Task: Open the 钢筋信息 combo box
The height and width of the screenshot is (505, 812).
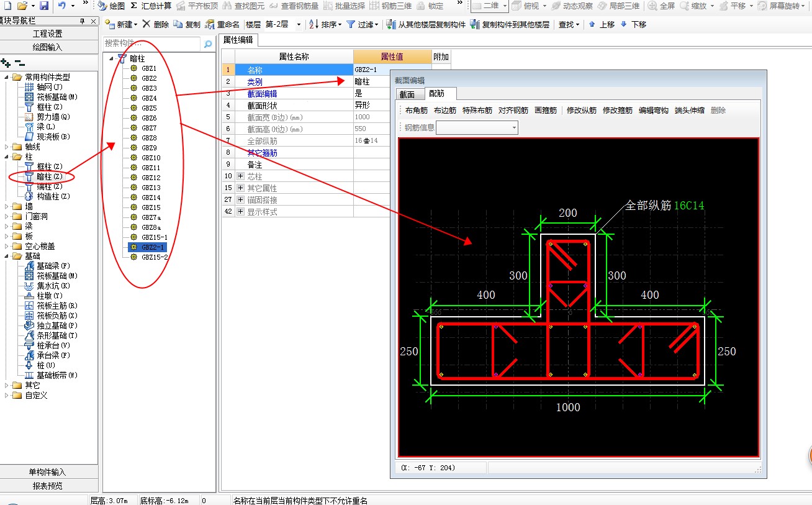Action: (x=477, y=127)
